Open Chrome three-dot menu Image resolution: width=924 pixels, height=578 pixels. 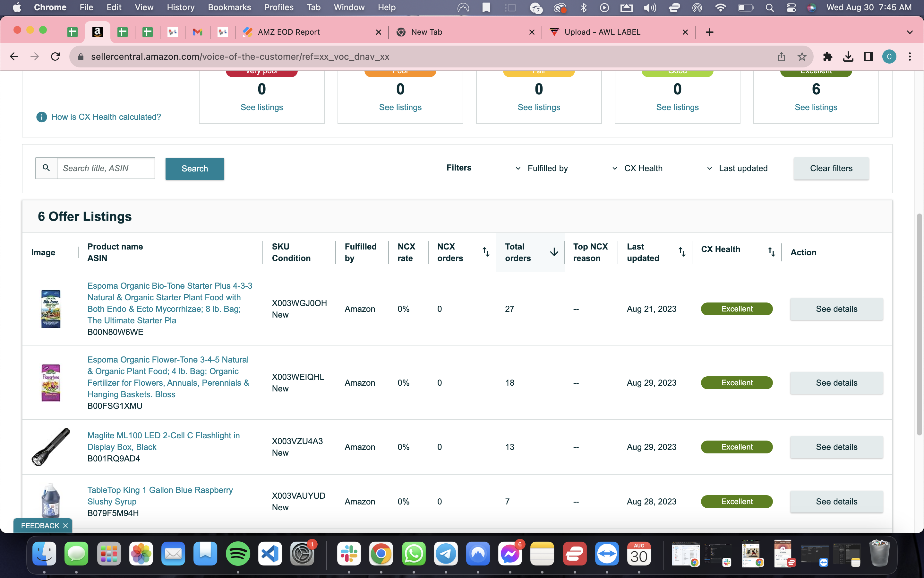point(910,57)
